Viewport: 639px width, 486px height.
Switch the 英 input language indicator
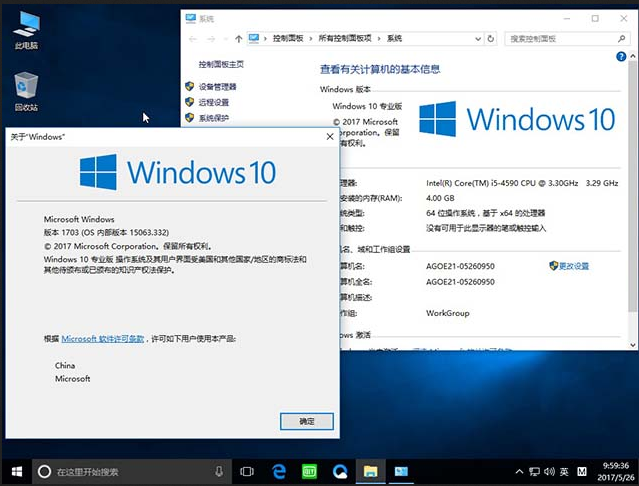564,472
